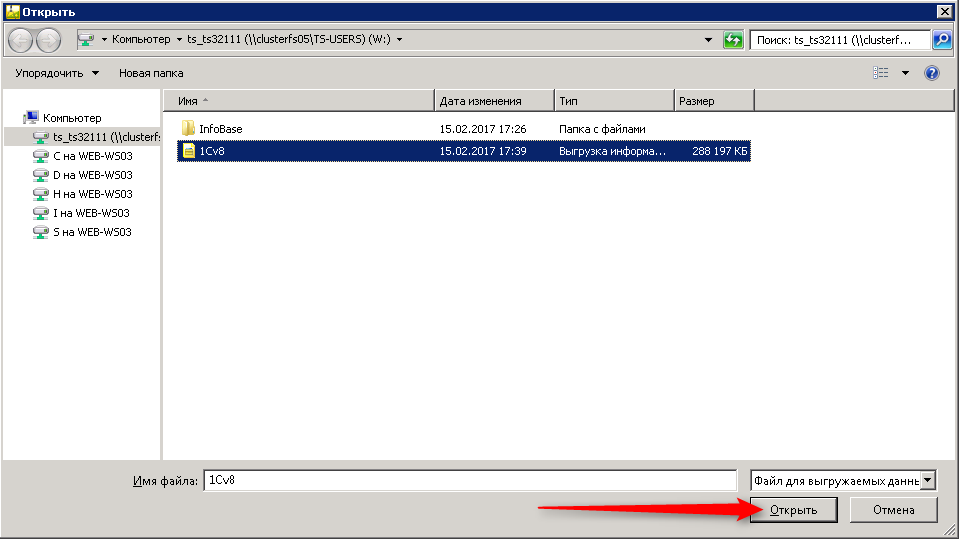Viewport: 959px width, 539px height.
Task: Select the 1Cv8 file icon
Action: click(x=187, y=151)
